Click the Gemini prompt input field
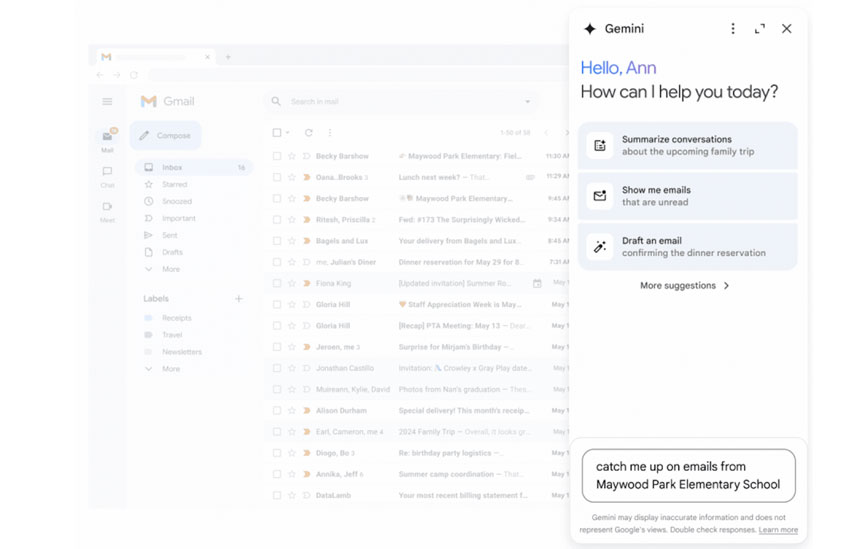The width and height of the screenshot is (860, 549). (x=688, y=476)
